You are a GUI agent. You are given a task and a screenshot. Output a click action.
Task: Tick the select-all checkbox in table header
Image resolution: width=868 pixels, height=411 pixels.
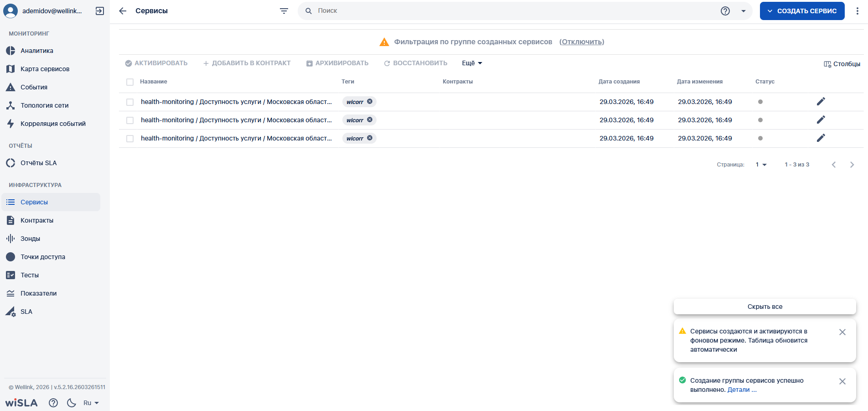point(130,82)
